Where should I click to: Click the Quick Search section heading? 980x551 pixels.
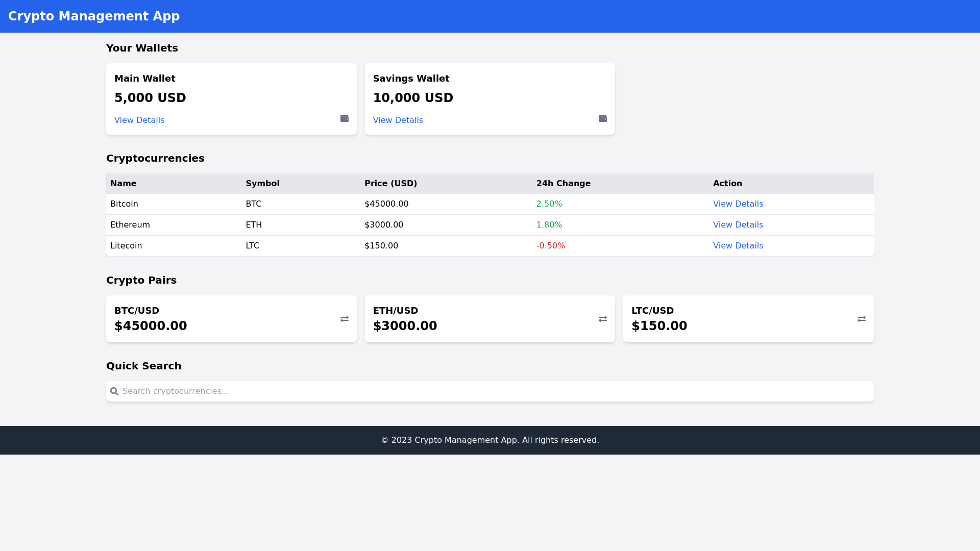(x=144, y=366)
